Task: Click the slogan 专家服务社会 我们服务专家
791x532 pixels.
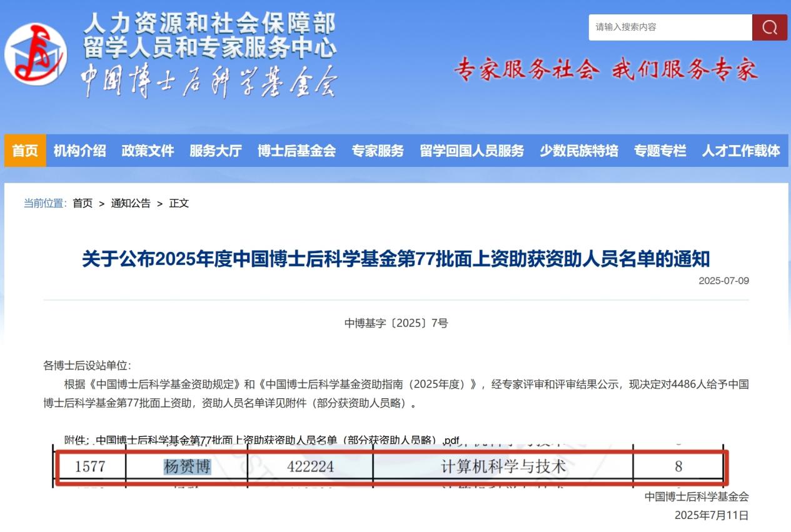Action: point(606,69)
